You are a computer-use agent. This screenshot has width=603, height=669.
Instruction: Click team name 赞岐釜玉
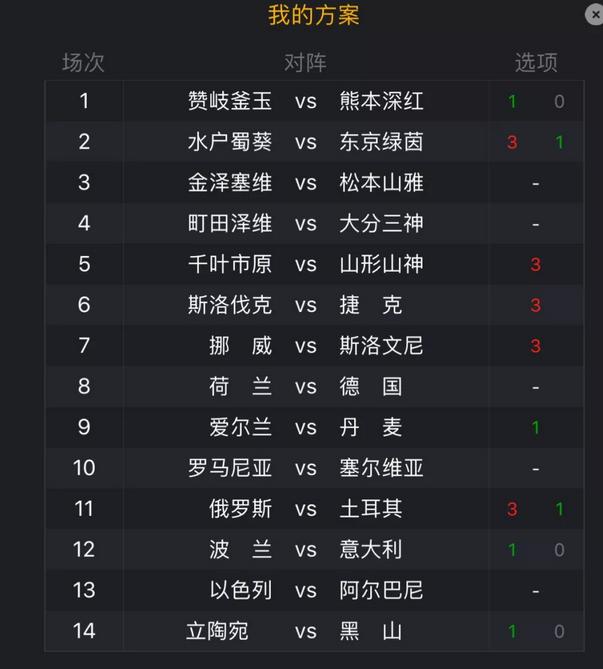click(x=230, y=101)
